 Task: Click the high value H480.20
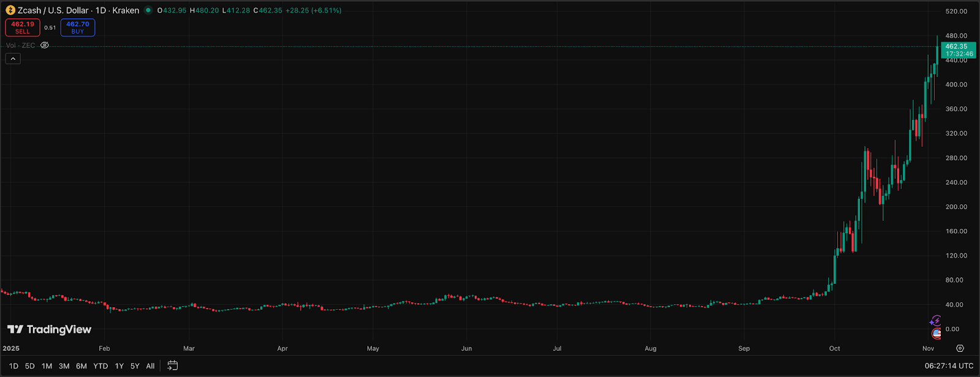(205, 10)
